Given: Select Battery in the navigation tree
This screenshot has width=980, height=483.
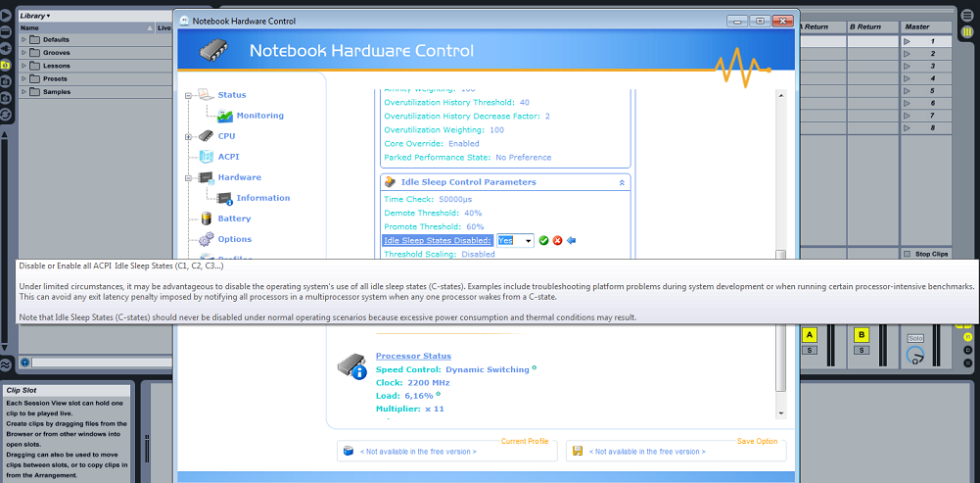Looking at the screenshot, I should coord(234,218).
